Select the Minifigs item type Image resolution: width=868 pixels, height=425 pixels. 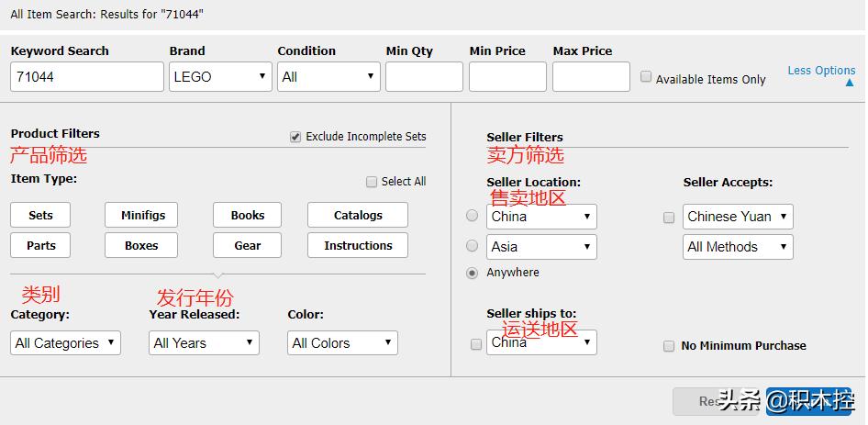tap(142, 216)
